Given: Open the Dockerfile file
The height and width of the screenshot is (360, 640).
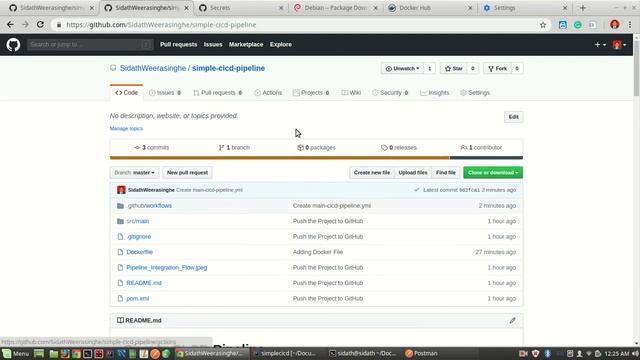Looking at the screenshot, I should pos(140,252).
